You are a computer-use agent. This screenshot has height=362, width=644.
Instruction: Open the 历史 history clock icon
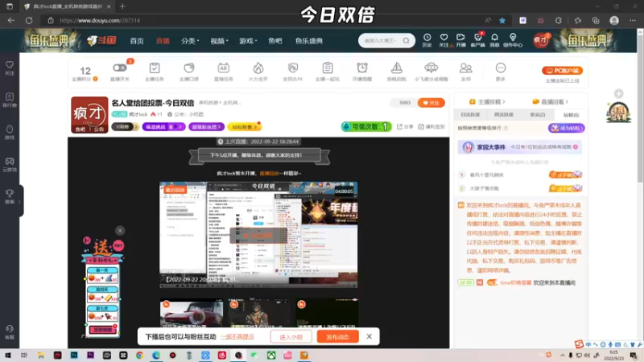[427, 40]
